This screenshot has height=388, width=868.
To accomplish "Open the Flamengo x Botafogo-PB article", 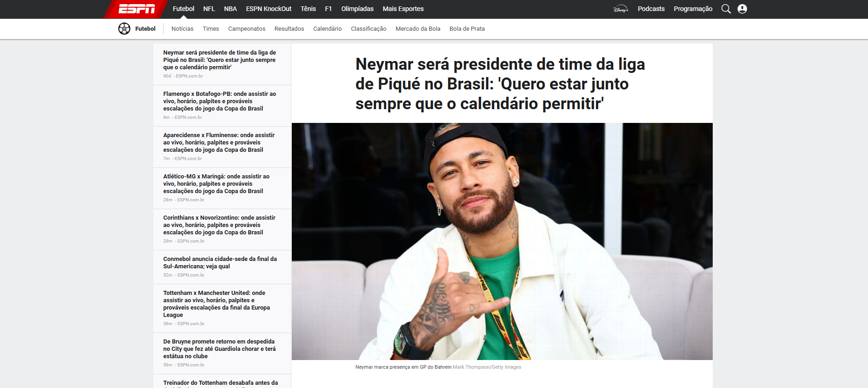I will 220,101.
